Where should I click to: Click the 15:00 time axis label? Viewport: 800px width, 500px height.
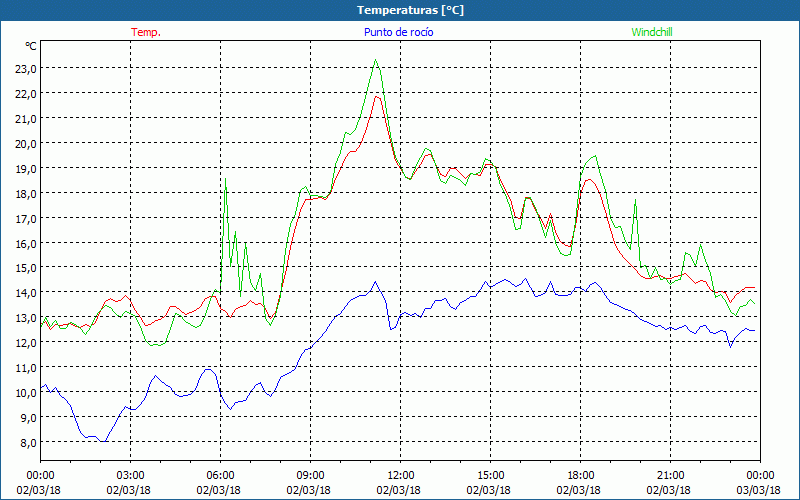click(x=490, y=476)
